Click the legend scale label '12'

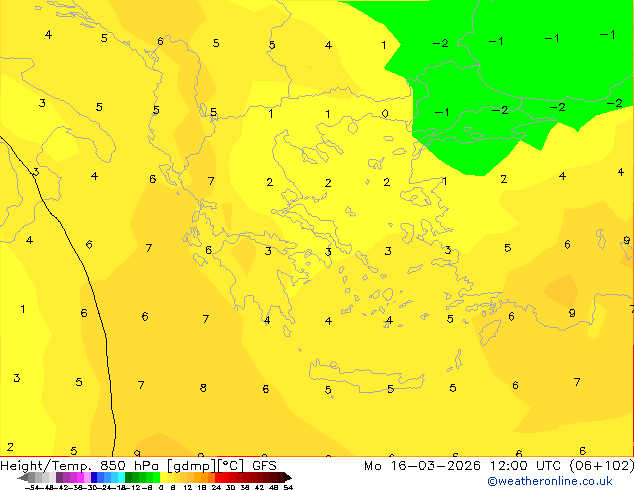[188, 488]
